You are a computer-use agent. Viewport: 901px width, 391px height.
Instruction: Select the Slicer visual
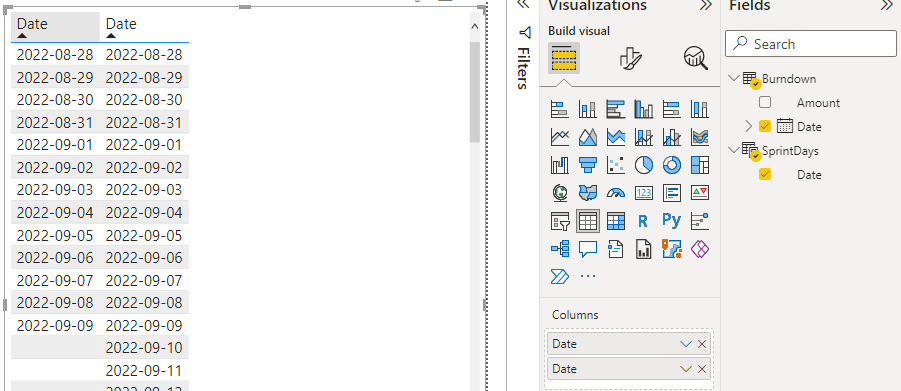560,221
